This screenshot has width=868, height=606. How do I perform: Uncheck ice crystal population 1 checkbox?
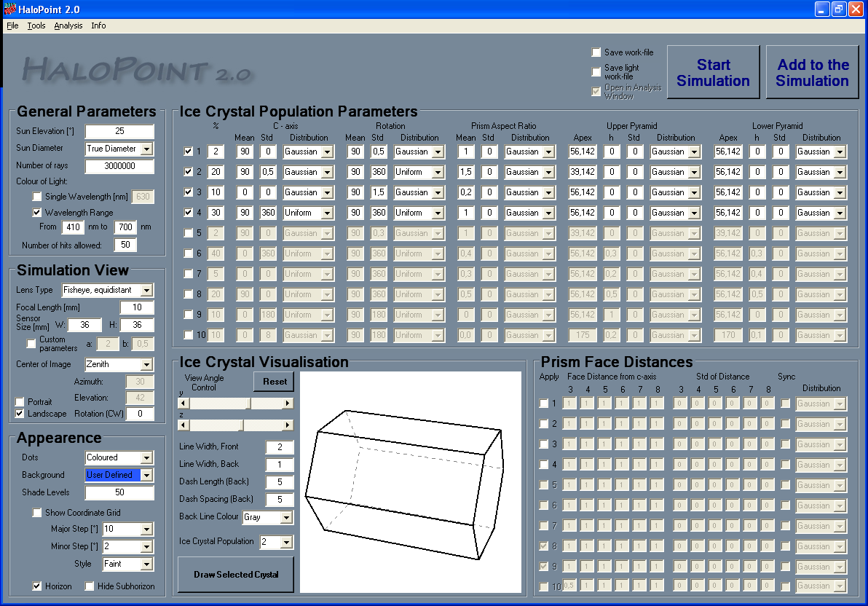[x=188, y=151]
